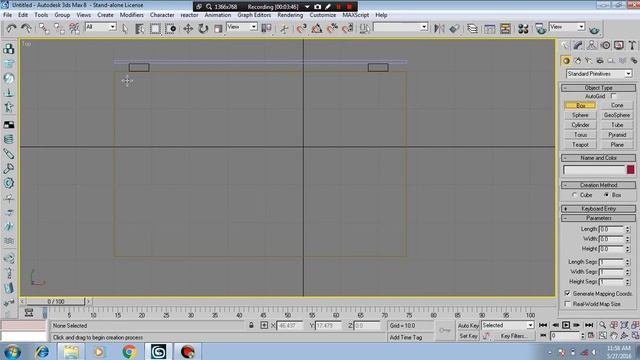This screenshot has height=360, width=640.
Task: Switch to the Utilities hammer panel tab
Action: pos(632,45)
